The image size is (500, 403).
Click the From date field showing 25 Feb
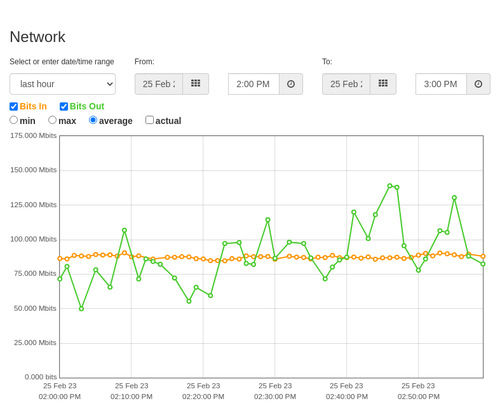click(159, 84)
